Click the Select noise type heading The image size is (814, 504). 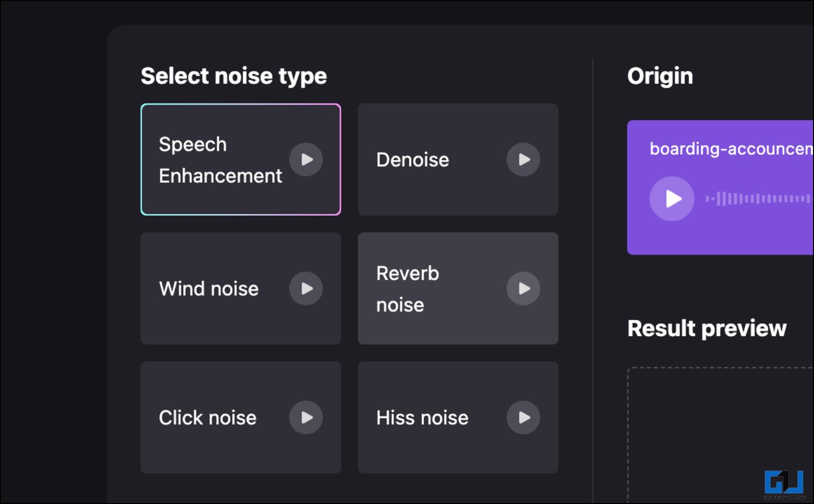tap(233, 76)
